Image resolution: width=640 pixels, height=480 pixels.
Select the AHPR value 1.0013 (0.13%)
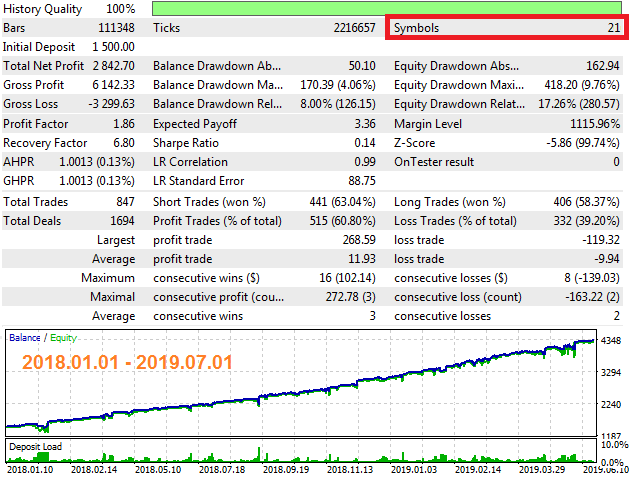pos(97,162)
